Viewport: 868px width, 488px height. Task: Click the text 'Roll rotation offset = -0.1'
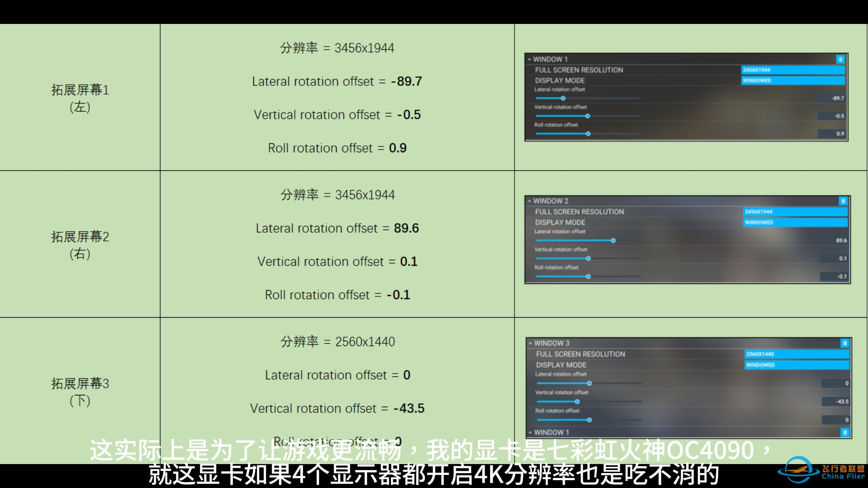click(337, 295)
